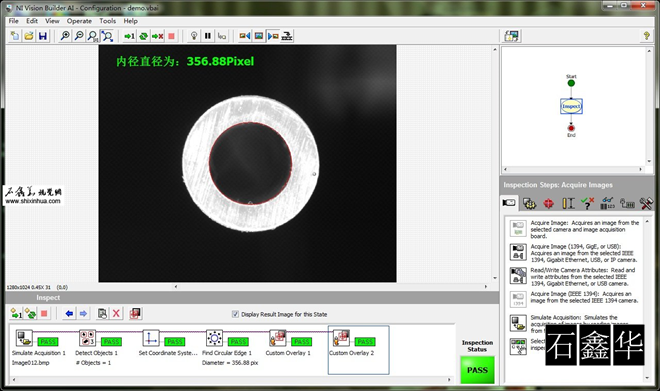The height and width of the screenshot is (391, 660).
Task: Click the image viewer scroll-right arrow
Action: [x=486, y=287]
